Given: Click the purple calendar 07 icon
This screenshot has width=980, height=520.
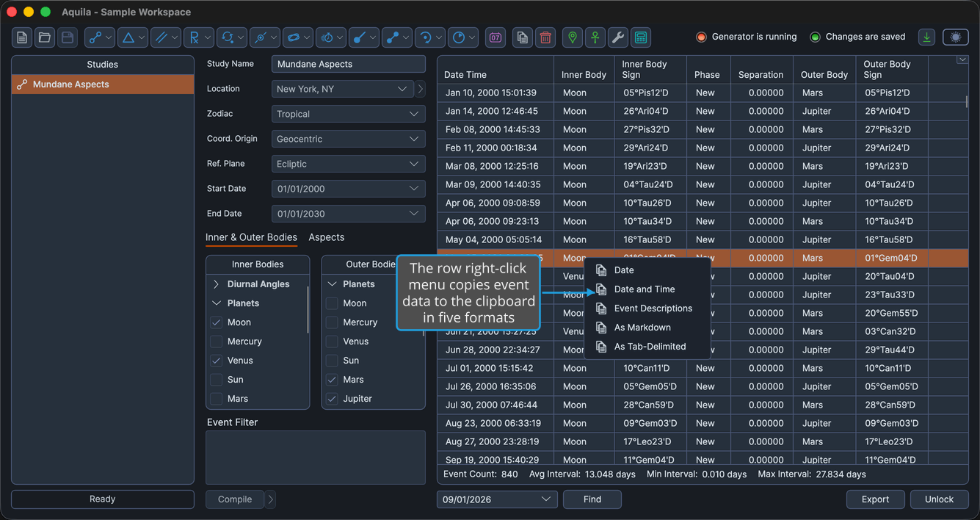Looking at the screenshot, I should [x=496, y=37].
